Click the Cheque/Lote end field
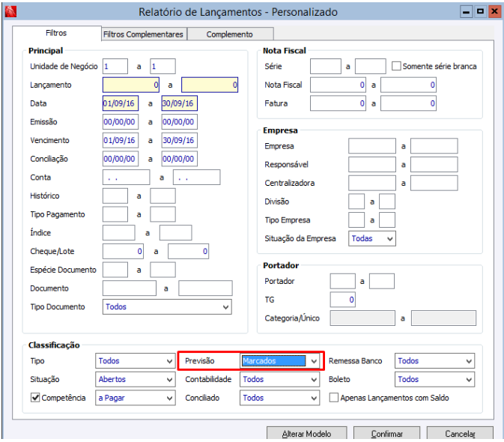 coord(189,252)
